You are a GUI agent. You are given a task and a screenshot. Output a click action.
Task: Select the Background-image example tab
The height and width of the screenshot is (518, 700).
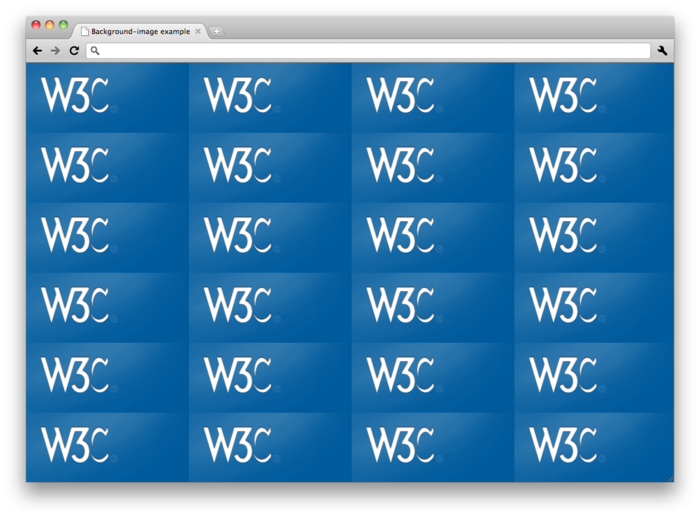140,31
